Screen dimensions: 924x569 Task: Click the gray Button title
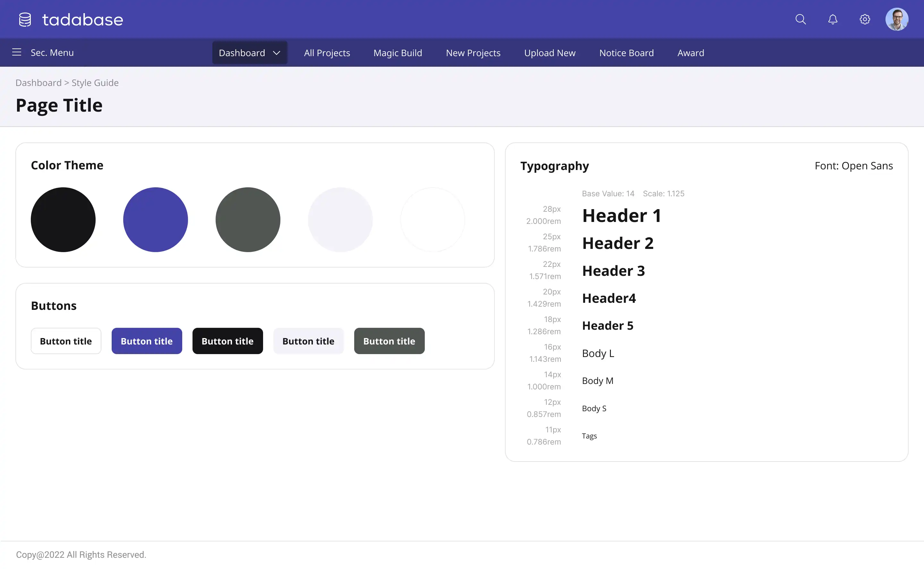tap(389, 341)
